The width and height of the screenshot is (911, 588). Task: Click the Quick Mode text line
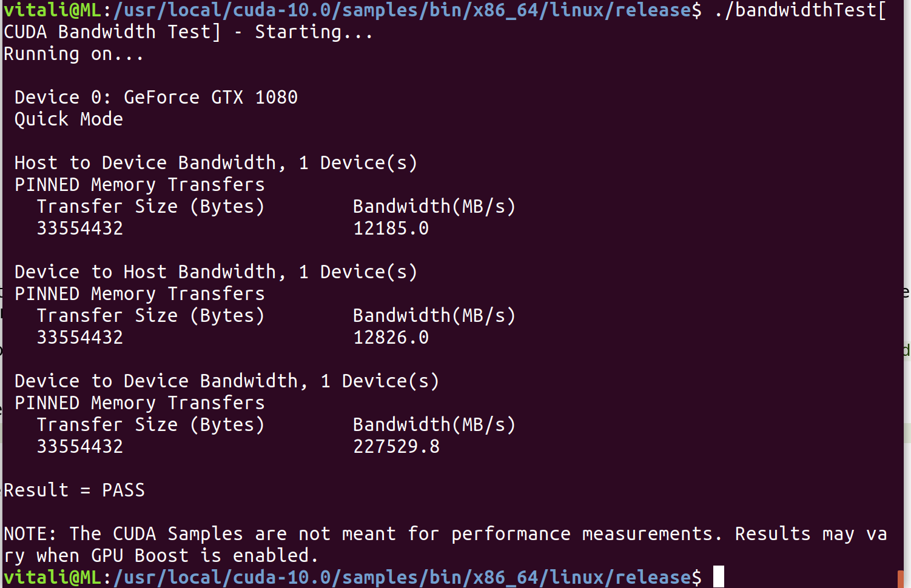[x=69, y=119]
